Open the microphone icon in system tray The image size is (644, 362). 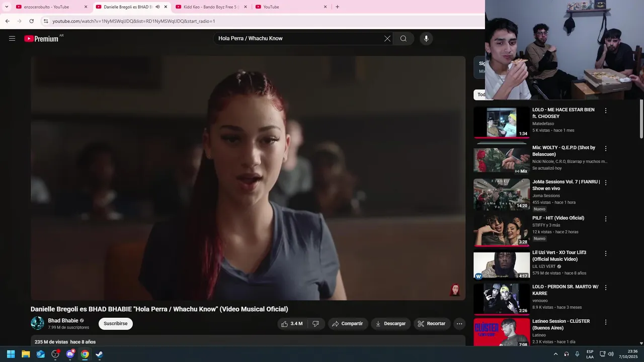577,354
